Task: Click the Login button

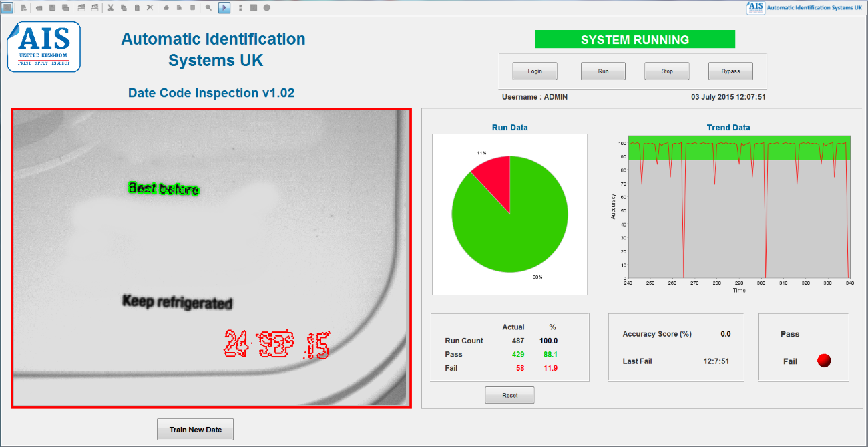Action: coord(535,71)
